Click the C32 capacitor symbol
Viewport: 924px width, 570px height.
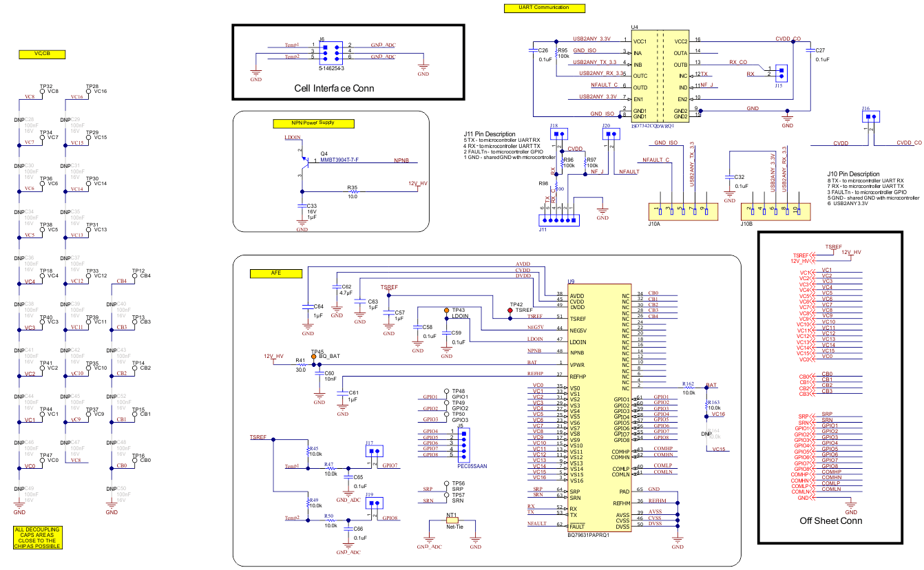pos(730,178)
